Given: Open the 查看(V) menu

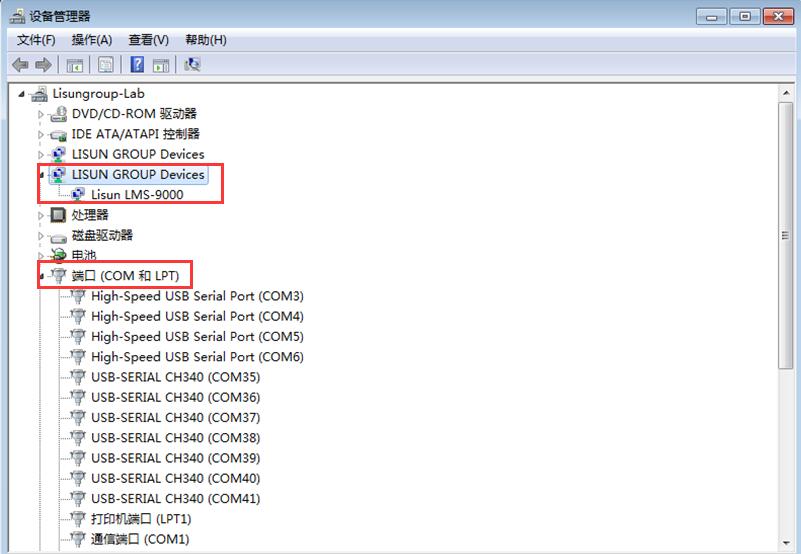Looking at the screenshot, I should pyautogui.click(x=148, y=40).
